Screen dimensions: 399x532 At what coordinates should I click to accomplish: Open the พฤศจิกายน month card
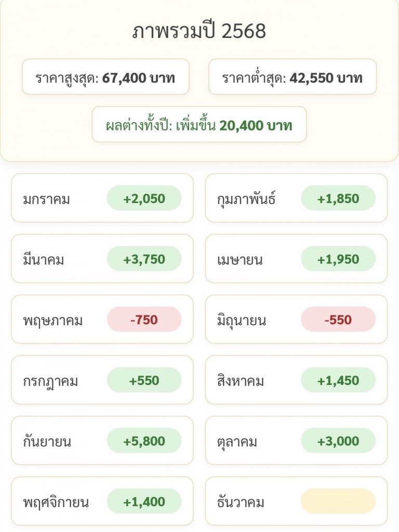102,502
